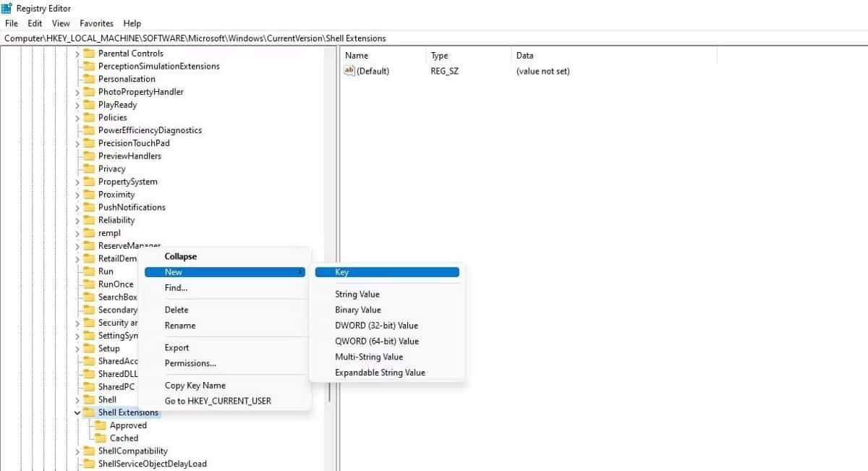The height and width of the screenshot is (471, 868).
Task: Click the Privacy folder icon
Action: 90,168
